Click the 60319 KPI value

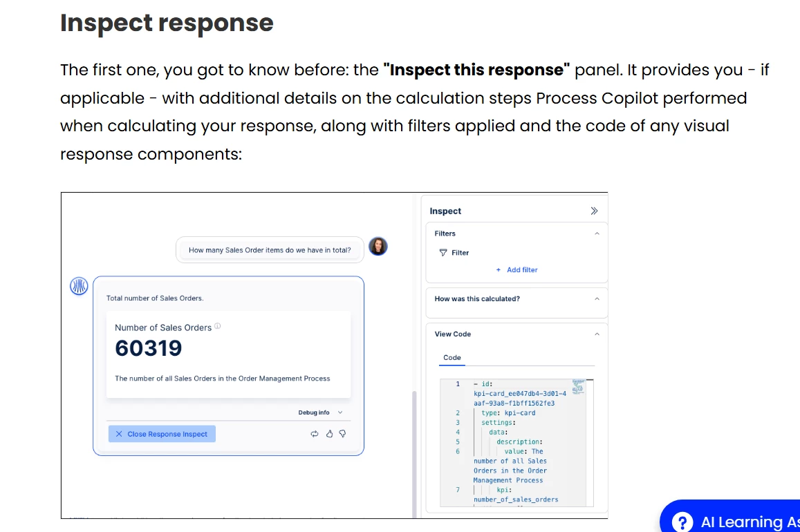(148, 348)
